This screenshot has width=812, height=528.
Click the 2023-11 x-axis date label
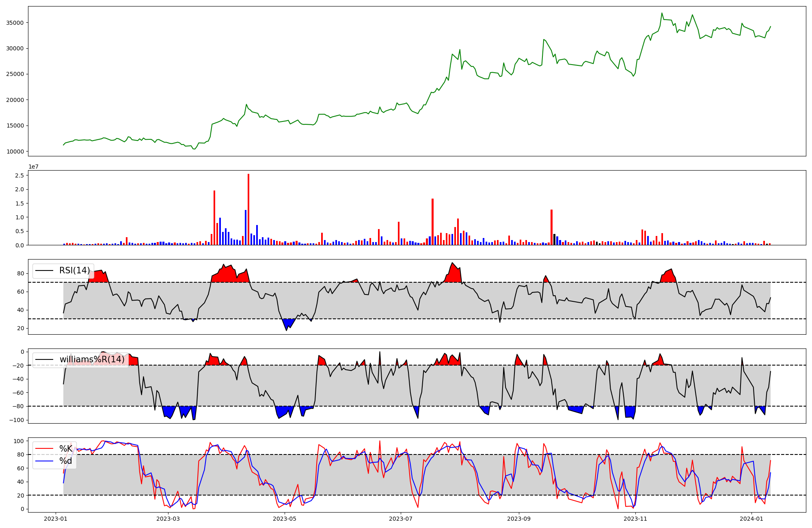tap(635, 519)
